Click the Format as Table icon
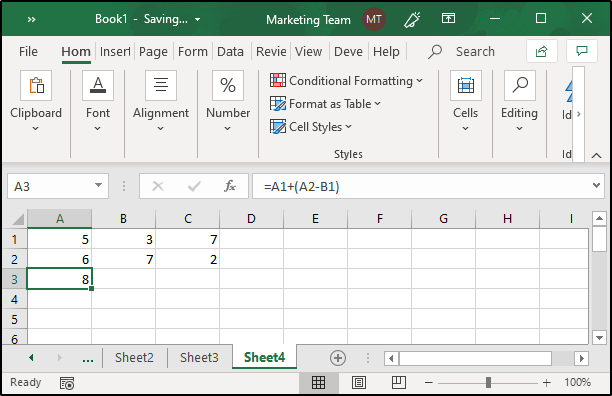612x396 pixels. [x=278, y=104]
